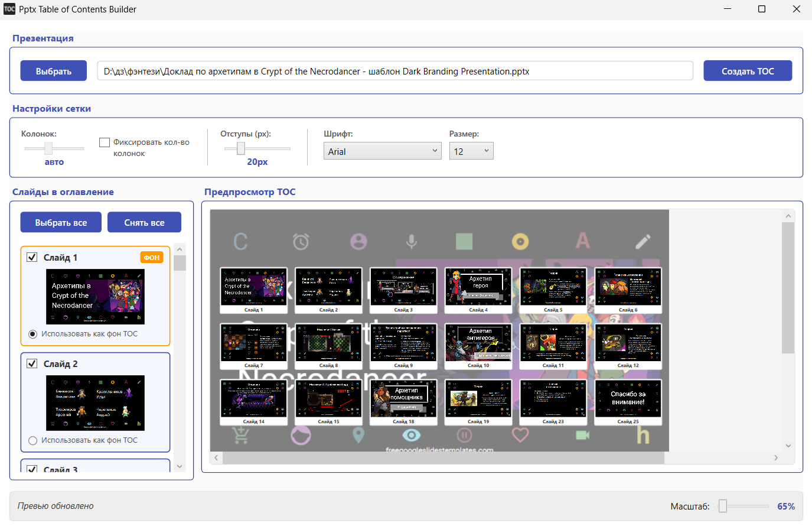This screenshot has height=529, width=812.
Task: Select Слайд 1 radio Использовать как фон ТОС
Action: tap(33, 334)
